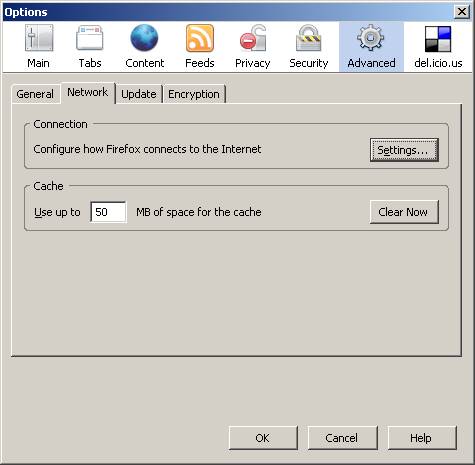
Task: Close the Options window
Action: coord(462,12)
